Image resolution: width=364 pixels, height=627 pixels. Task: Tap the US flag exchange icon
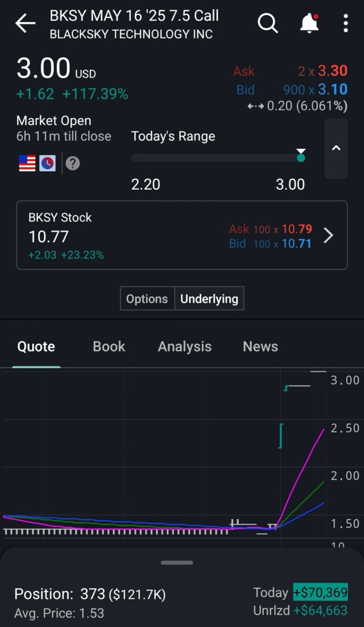27,163
